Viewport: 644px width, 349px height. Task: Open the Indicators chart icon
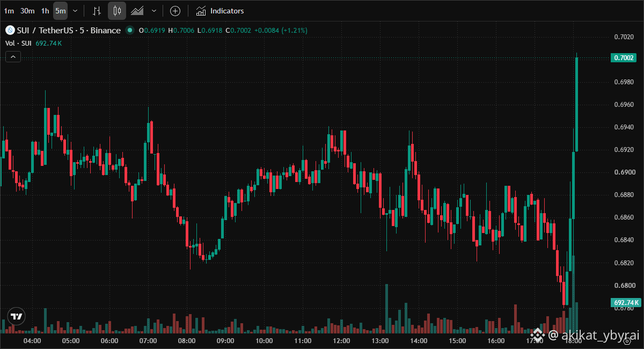(x=201, y=11)
